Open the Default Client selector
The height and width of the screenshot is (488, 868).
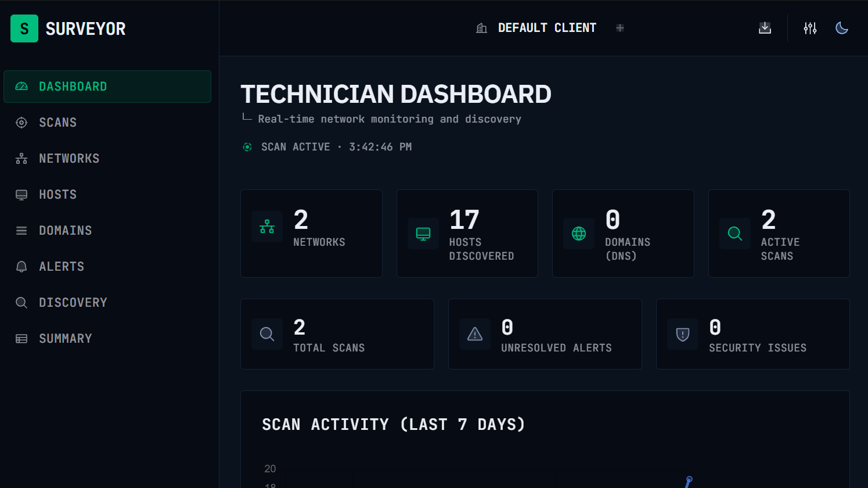[546, 28]
